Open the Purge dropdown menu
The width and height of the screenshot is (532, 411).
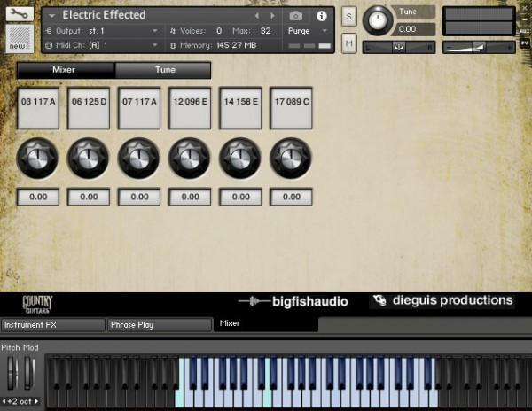click(x=308, y=30)
